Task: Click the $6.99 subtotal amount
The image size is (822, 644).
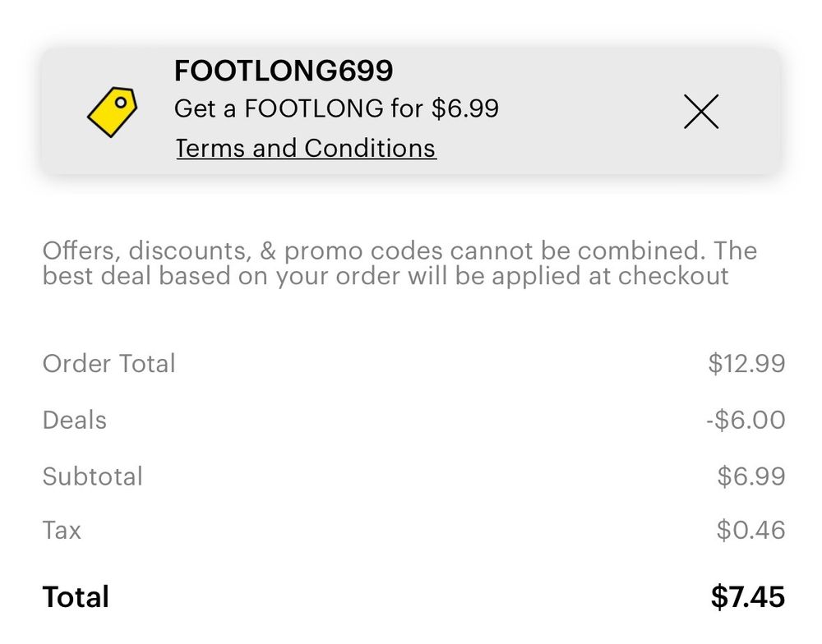Action: [751, 476]
